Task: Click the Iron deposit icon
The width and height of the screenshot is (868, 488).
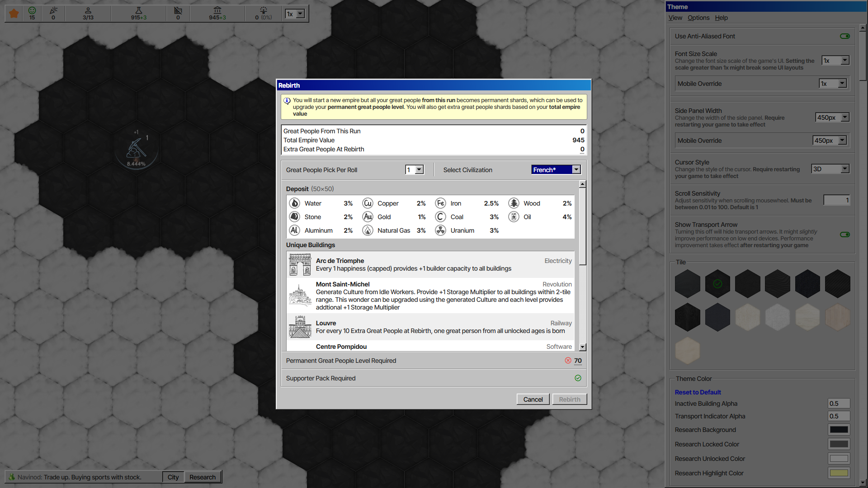Action: coord(441,203)
